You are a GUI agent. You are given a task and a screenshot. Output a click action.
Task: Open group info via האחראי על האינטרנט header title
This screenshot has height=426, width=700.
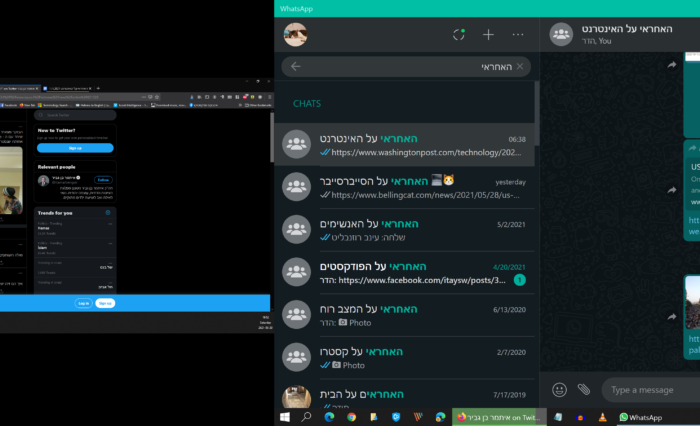[x=627, y=29]
